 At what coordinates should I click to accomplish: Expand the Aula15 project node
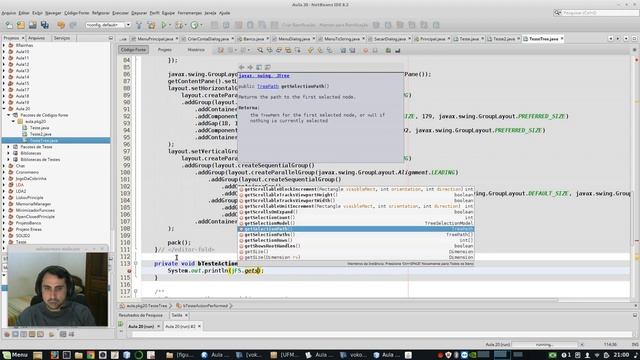click(4, 83)
